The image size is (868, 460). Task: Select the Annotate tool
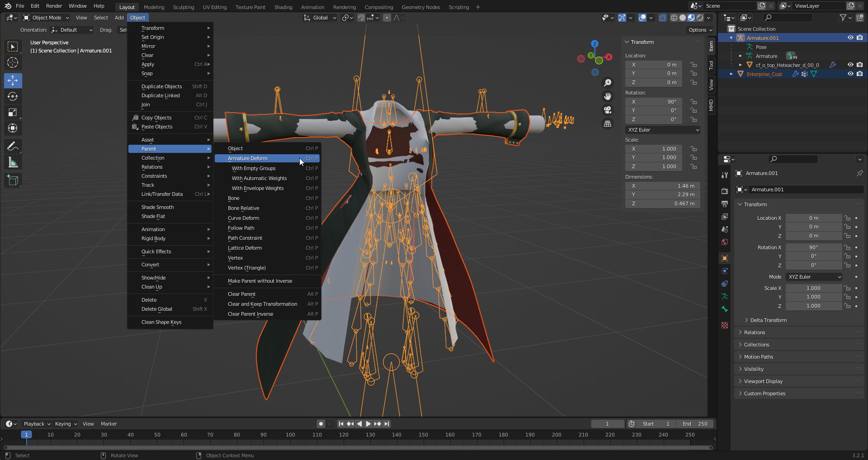click(13, 146)
